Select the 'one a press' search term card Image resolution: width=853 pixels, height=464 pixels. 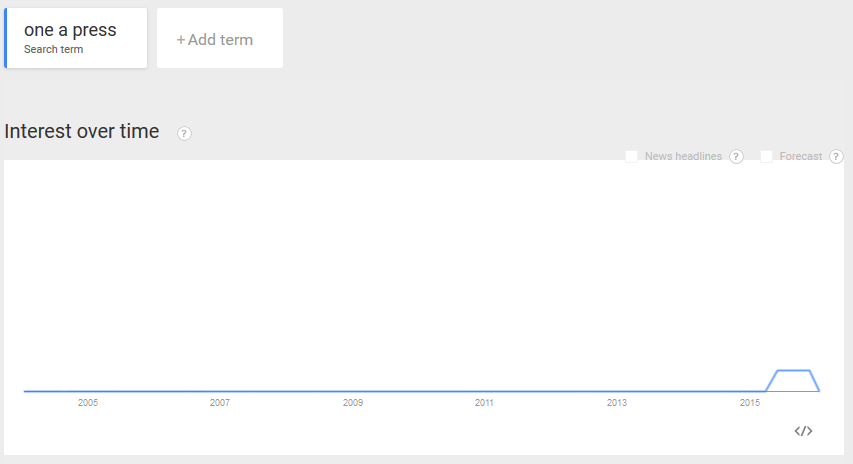[76, 38]
